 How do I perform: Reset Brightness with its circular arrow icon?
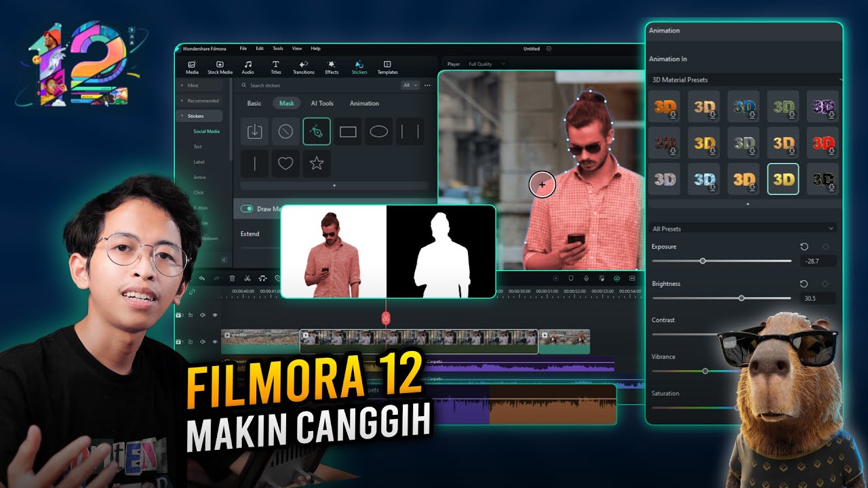804,284
